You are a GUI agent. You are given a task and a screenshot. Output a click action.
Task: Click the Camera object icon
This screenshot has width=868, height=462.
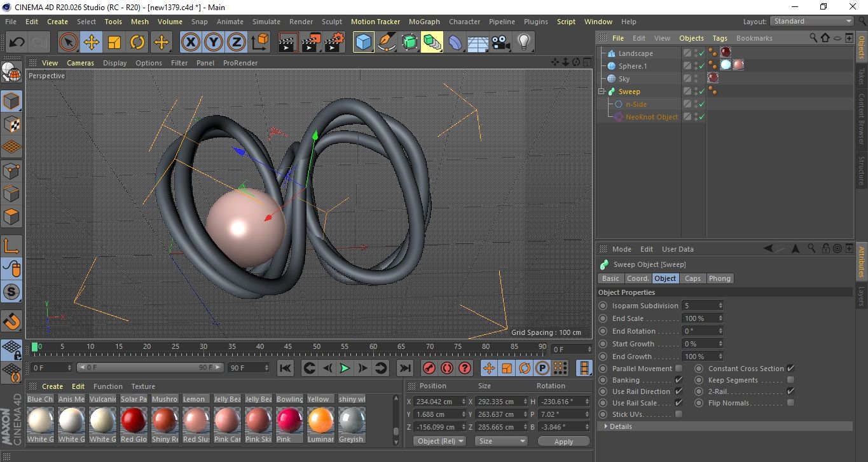click(500, 43)
